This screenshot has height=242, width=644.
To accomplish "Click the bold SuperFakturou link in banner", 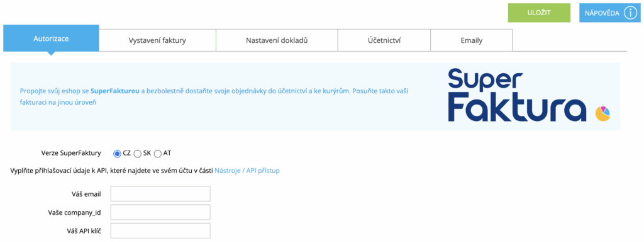I will [x=114, y=91].
